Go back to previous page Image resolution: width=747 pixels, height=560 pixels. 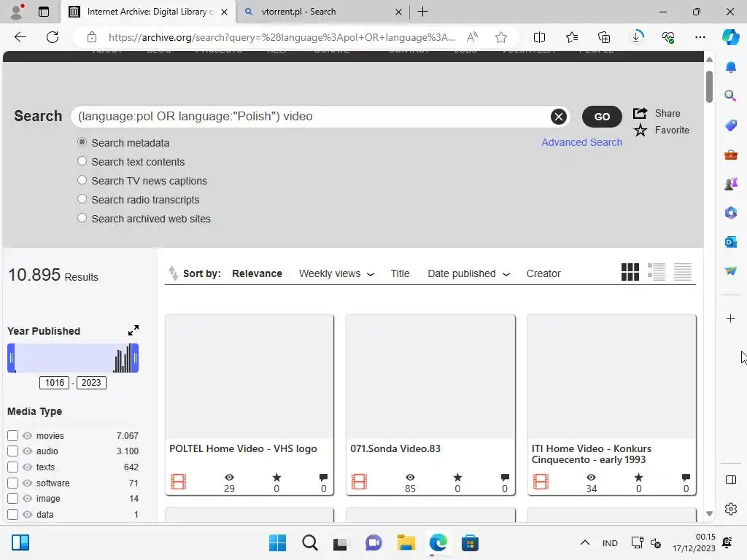click(20, 37)
